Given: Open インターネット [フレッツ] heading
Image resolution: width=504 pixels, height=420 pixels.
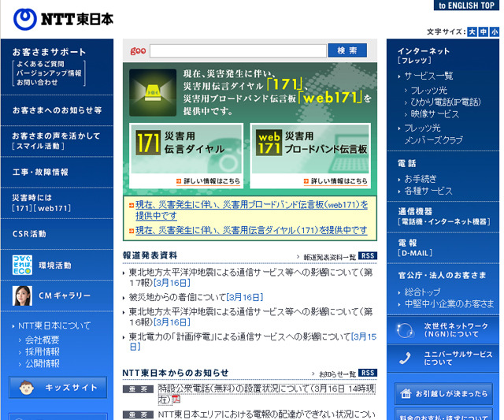Looking at the screenshot, I should click(x=424, y=56).
